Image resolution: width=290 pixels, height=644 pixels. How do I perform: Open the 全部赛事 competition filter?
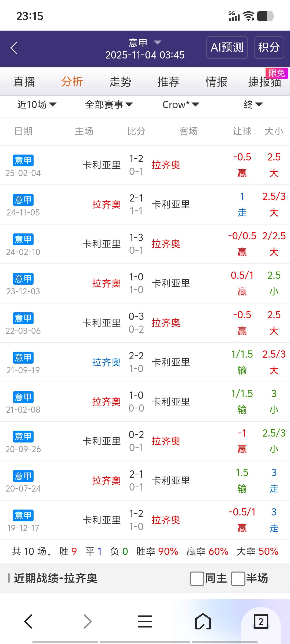coord(109,104)
